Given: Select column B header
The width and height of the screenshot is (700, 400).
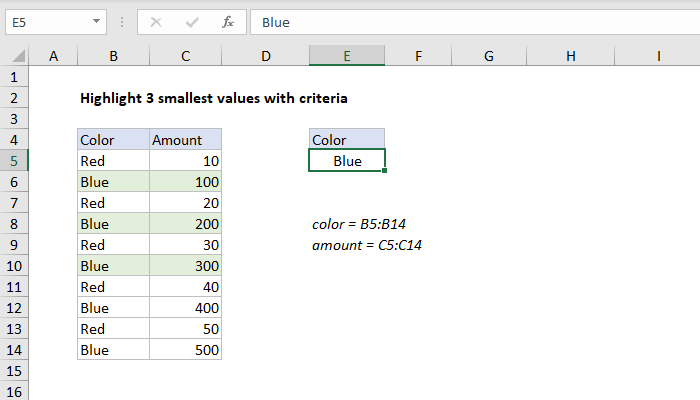Looking at the screenshot, I should (x=113, y=58).
